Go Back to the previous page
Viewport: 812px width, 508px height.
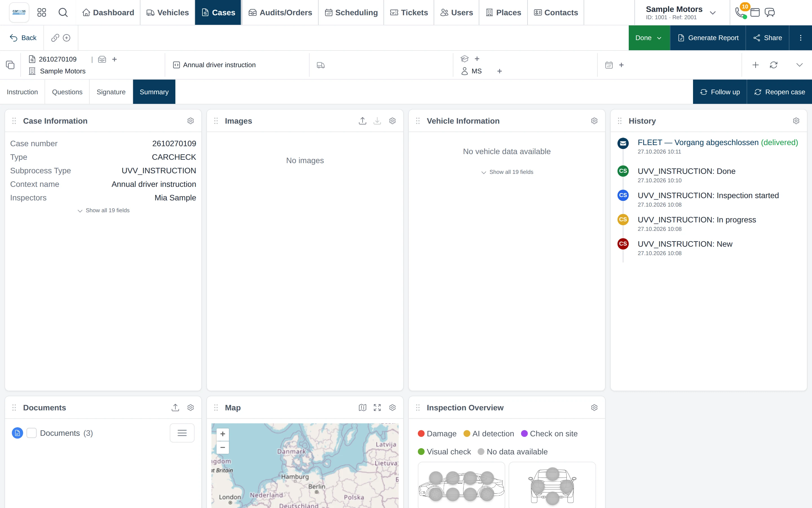(23, 38)
